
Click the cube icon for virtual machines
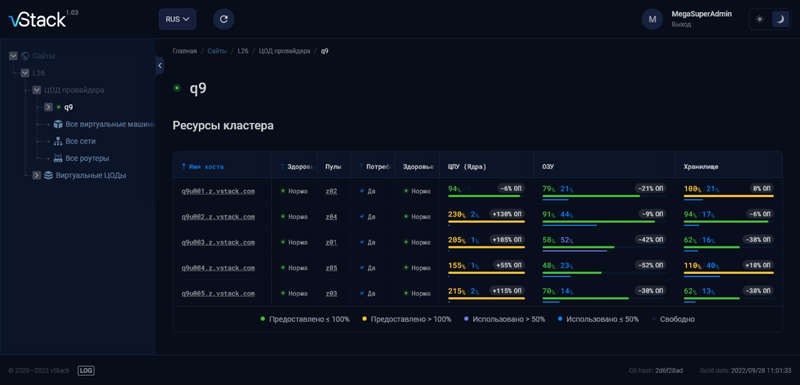(x=58, y=124)
